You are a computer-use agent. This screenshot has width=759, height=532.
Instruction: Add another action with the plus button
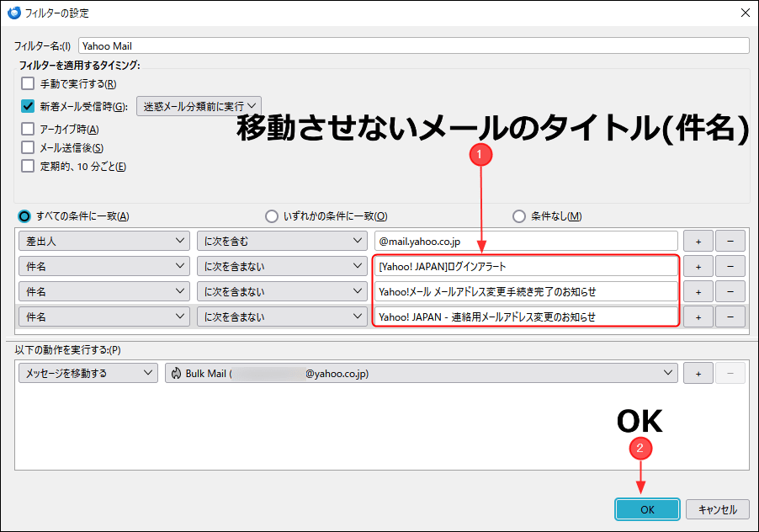coord(698,373)
